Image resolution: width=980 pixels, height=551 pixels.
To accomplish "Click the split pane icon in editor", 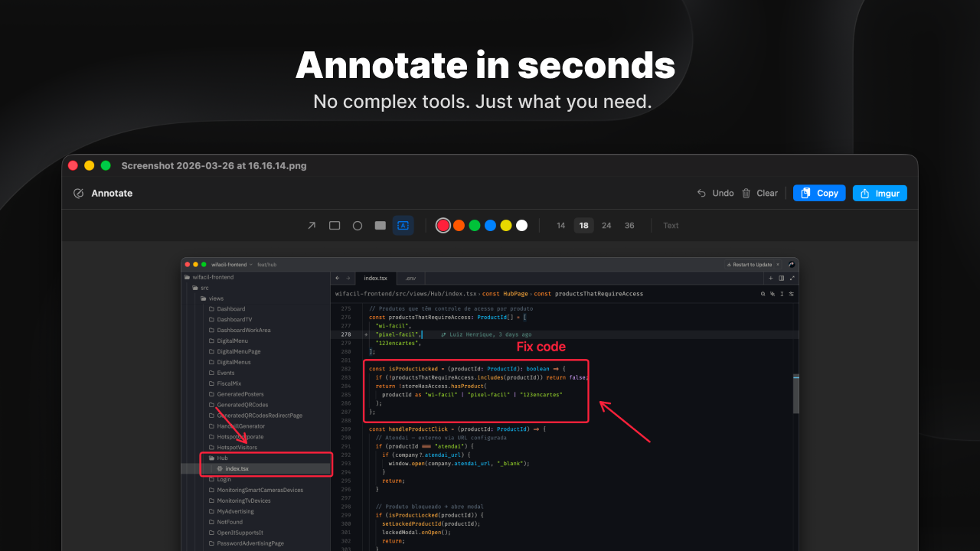I will [782, 279].
